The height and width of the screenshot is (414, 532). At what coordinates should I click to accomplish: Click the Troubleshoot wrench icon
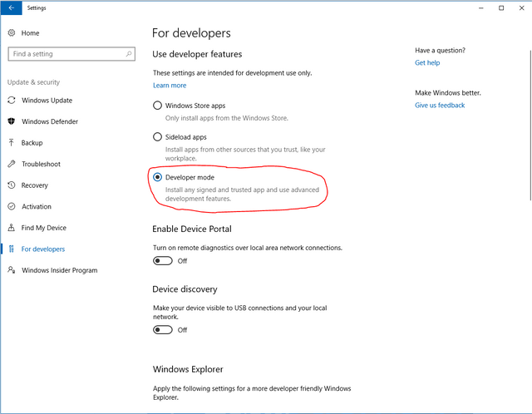point(12,164)
